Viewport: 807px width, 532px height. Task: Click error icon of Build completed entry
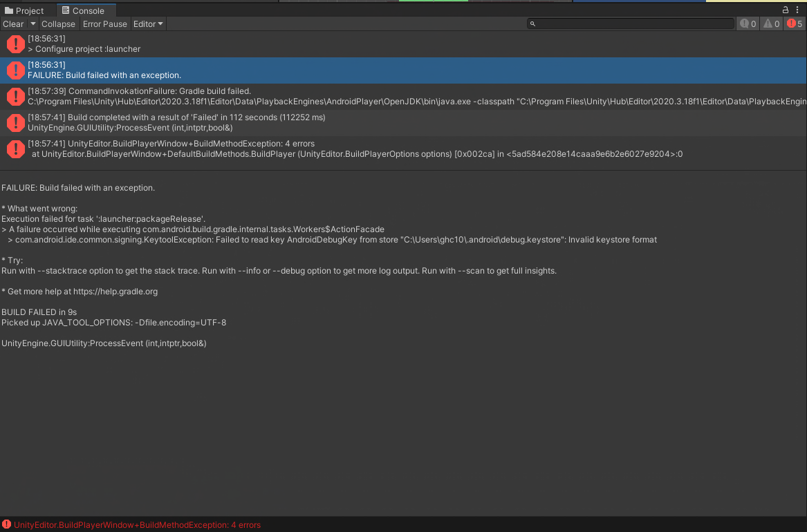click(15, 123)
